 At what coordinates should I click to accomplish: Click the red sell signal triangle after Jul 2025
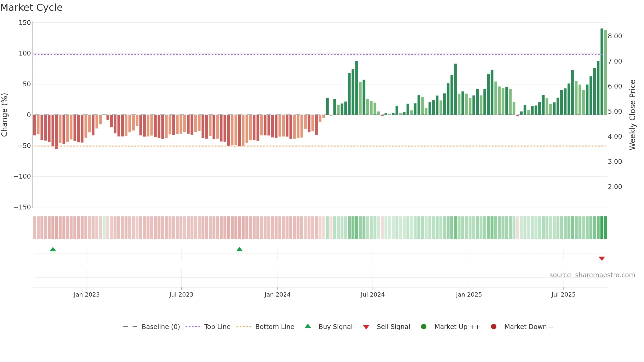[602, 258]
